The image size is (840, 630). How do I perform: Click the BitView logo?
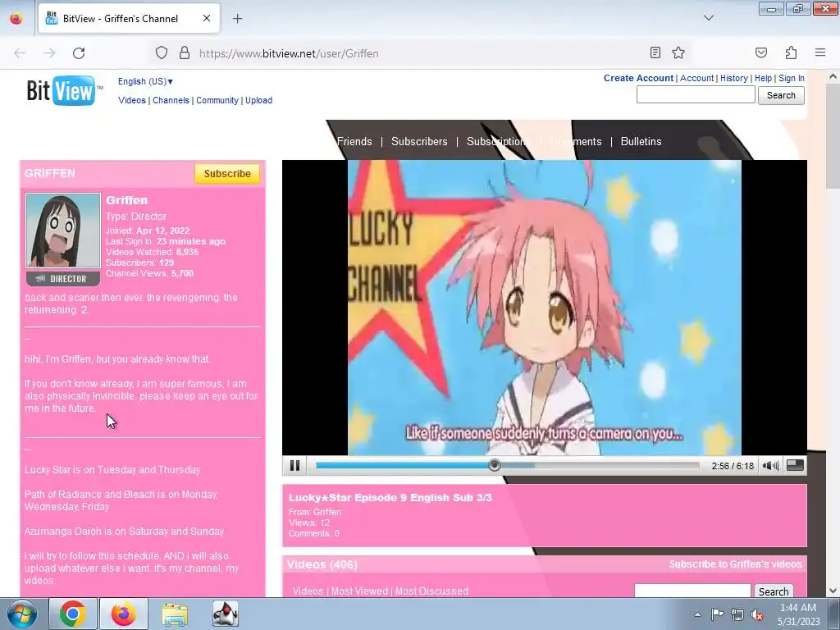[x=64, y=90]
